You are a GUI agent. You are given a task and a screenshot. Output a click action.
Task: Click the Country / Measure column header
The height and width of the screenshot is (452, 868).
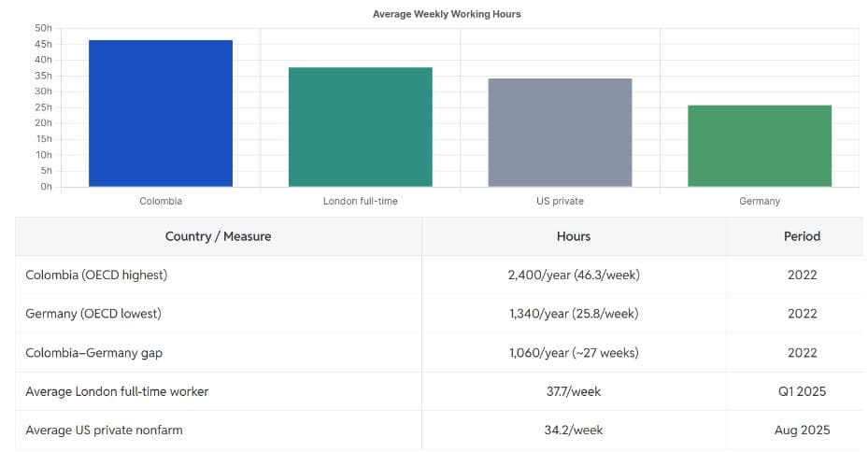pyautogui.click(x=218, y=236)
